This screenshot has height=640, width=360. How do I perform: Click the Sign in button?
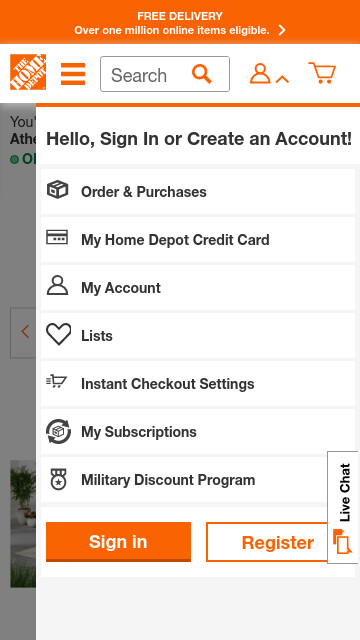tap(118, 542)
